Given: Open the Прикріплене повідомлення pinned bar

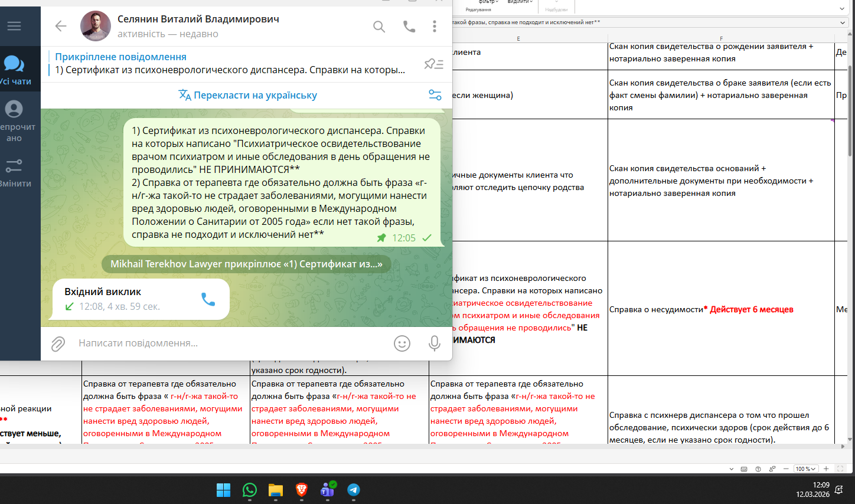Looking at the screenshot, I should (230, 64).
